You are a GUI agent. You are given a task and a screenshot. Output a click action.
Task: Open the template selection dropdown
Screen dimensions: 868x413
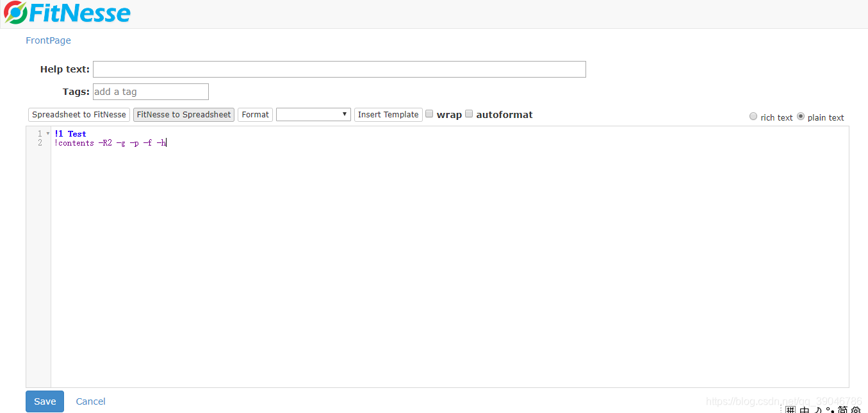[x=313, y=115]
